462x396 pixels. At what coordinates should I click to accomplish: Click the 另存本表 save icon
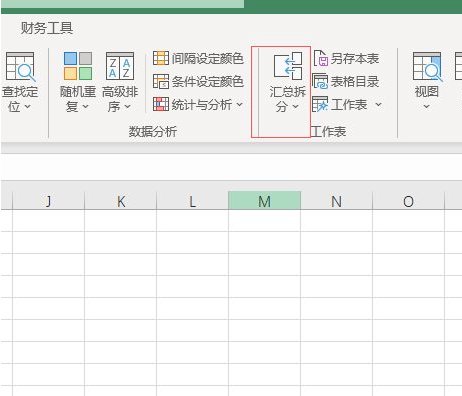321,58
